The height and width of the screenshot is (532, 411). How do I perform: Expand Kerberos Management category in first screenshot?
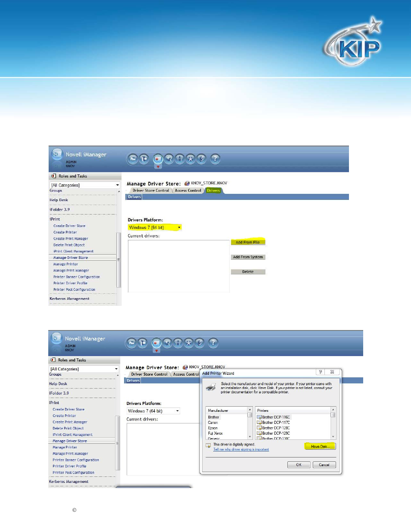coord(69,299)
